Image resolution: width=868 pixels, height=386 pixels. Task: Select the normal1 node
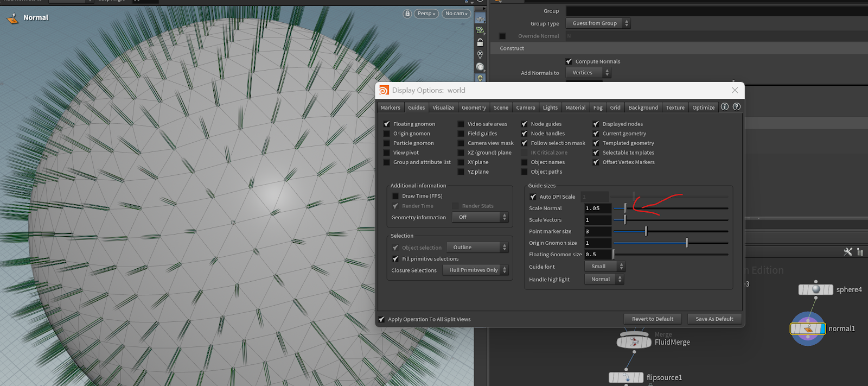point(807,328)
